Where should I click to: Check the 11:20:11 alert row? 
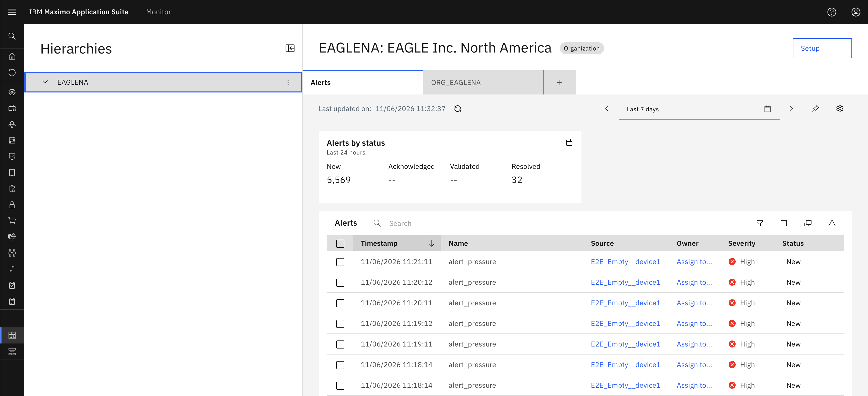pyautogui.click(x=340, y=303)
